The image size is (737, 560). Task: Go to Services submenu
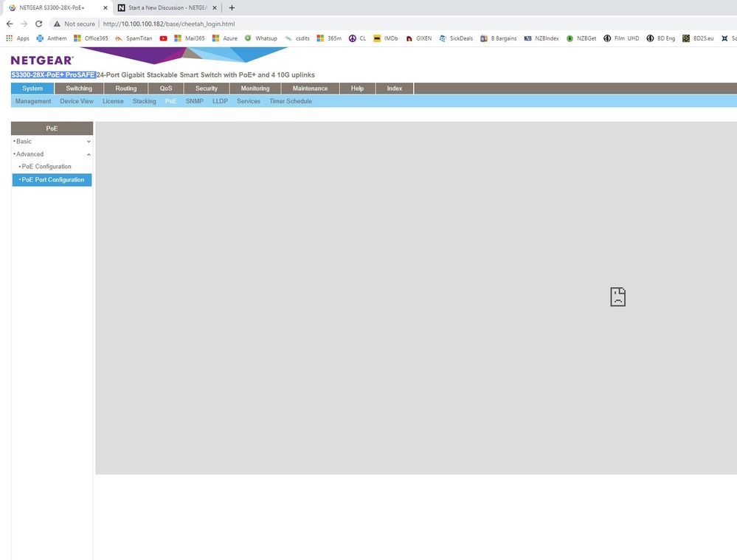point(249,101)
